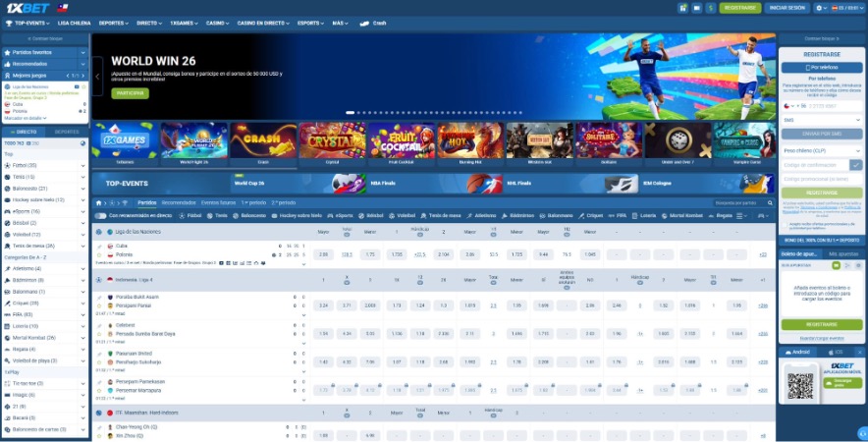
Task: Open the TOP-EVENTS menu
Action: click(x=28, y=24)
